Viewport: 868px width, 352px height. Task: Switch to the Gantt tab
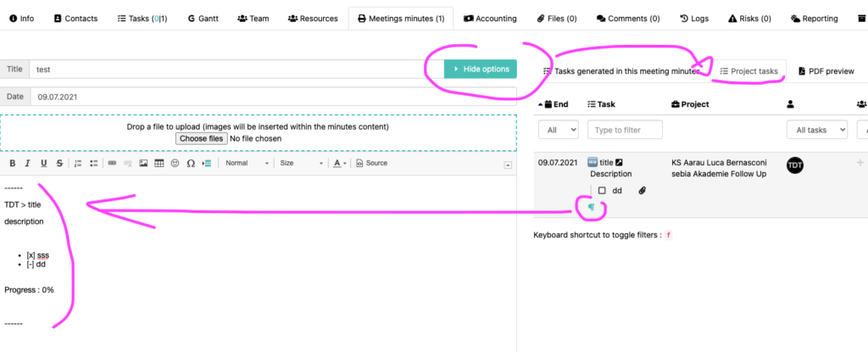[x=203, y=18]
